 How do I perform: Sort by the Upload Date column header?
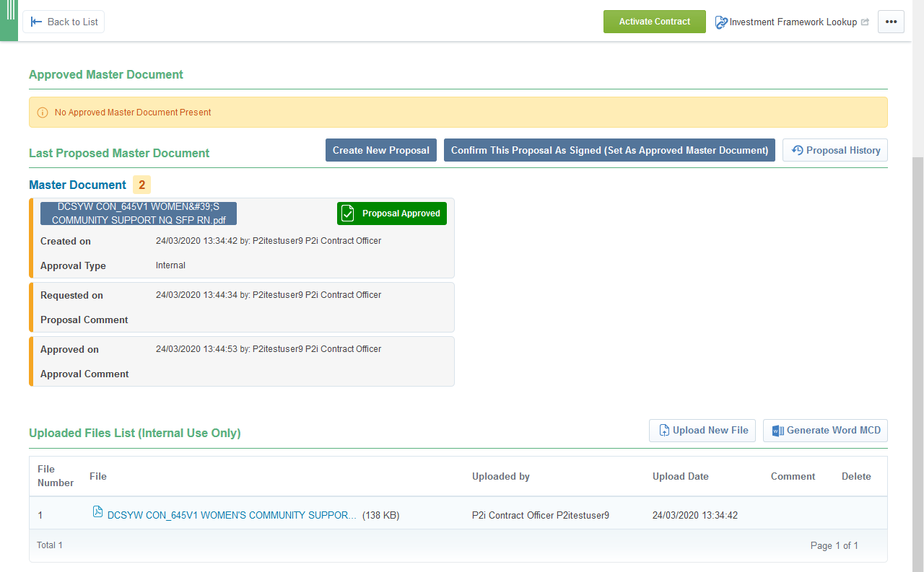click(680, 476)
